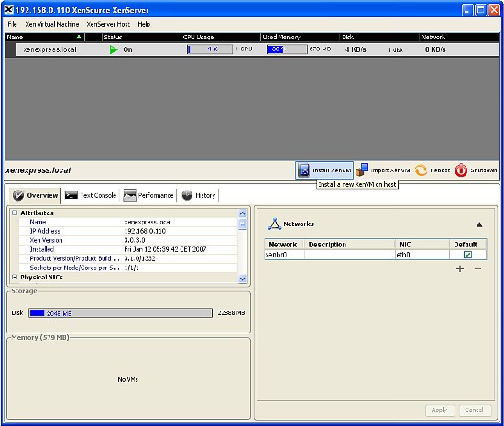Click the Reboot button label
The height and width of the screenshot is (426, 504).
(x=440, y=170)
